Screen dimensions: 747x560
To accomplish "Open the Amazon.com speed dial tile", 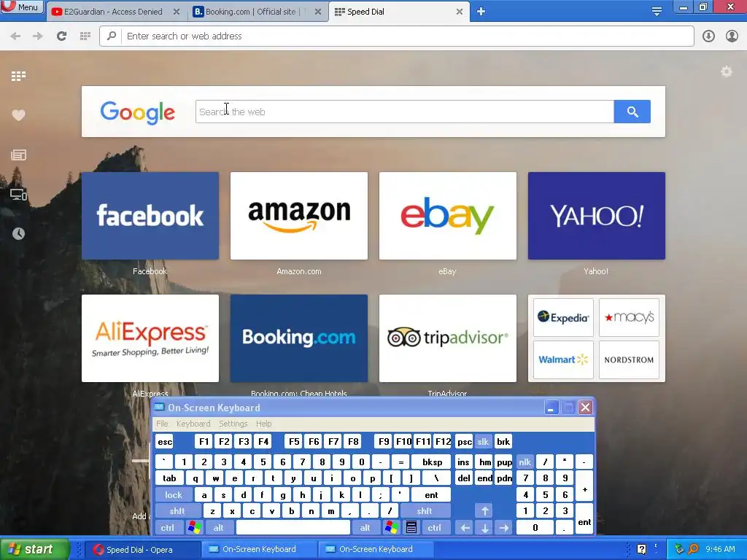I will click(298, 216).
